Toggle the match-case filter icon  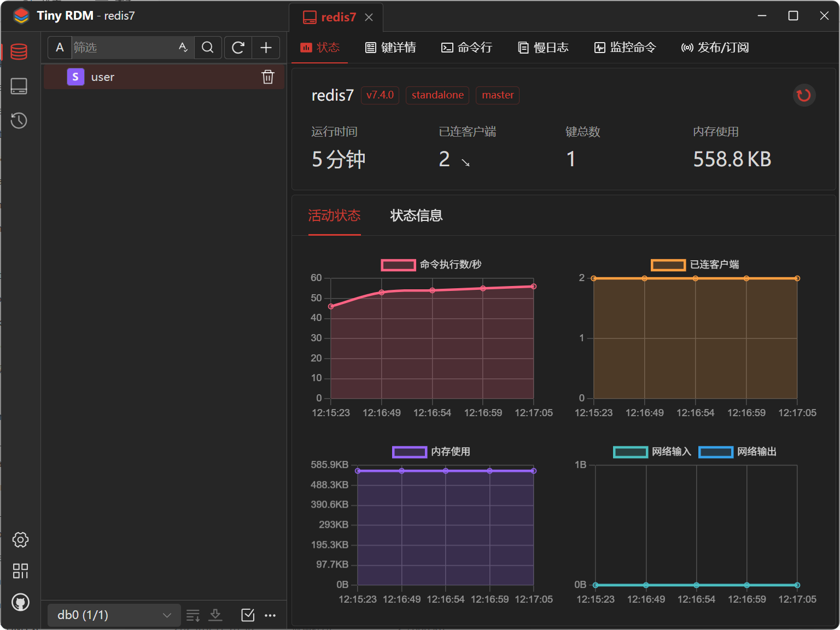[183, 48]
